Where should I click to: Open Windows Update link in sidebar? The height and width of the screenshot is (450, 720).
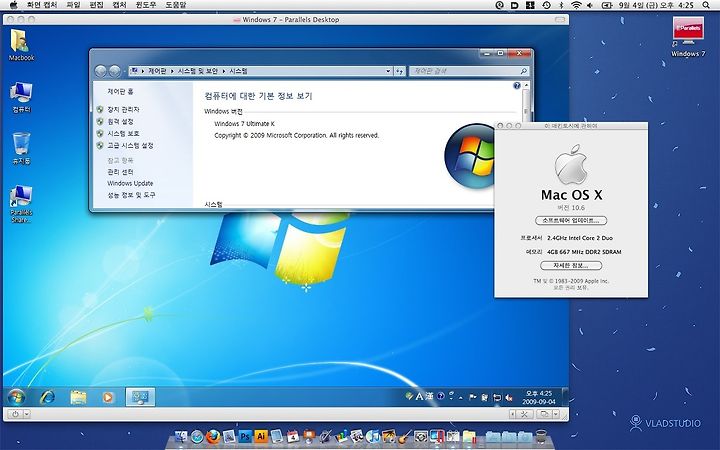pos(130,183)
